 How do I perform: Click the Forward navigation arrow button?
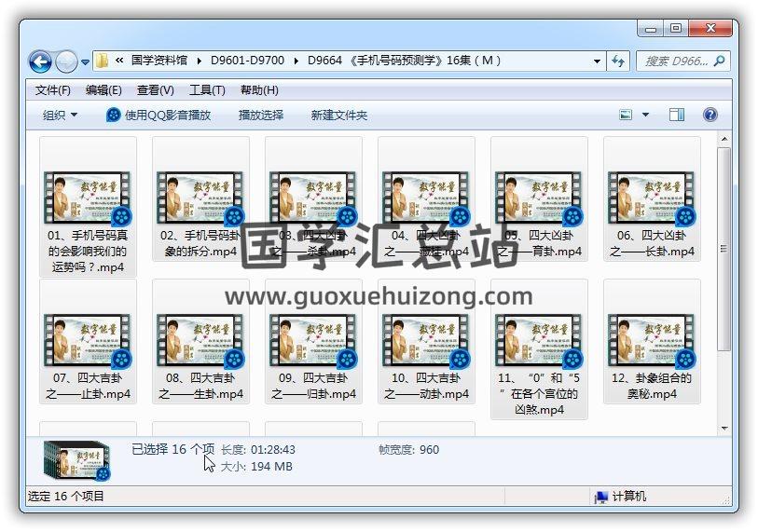[66, 62]
